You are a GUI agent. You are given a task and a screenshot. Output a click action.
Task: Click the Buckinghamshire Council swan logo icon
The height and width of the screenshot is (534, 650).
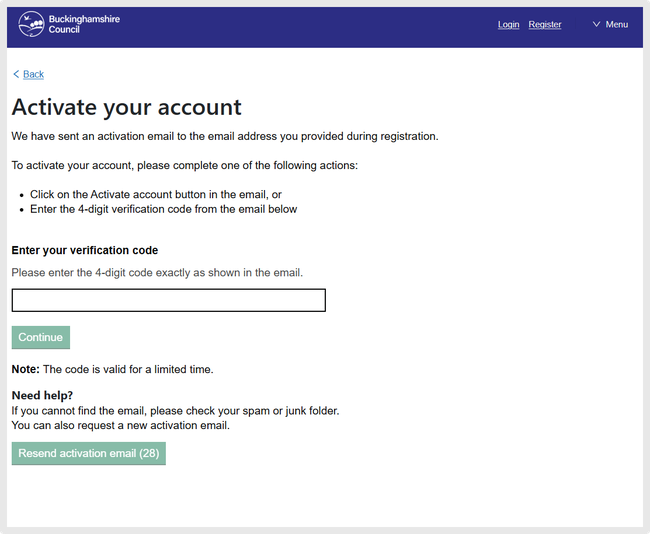(x=31, y=24)
